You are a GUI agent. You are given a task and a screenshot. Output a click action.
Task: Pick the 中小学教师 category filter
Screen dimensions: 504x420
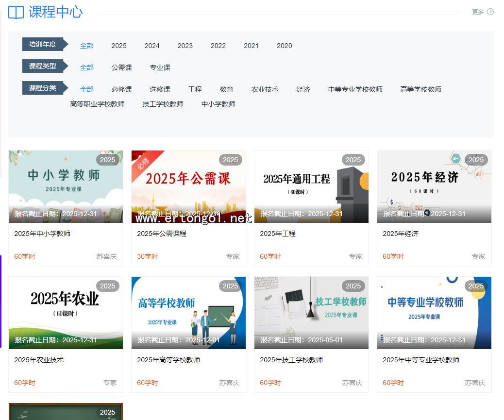pos(218,104)
